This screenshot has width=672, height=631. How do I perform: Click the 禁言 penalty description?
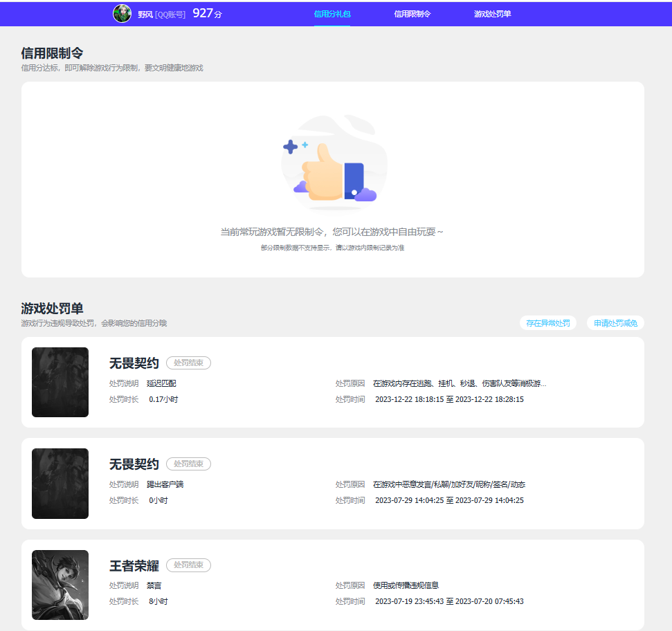[154, 585]
